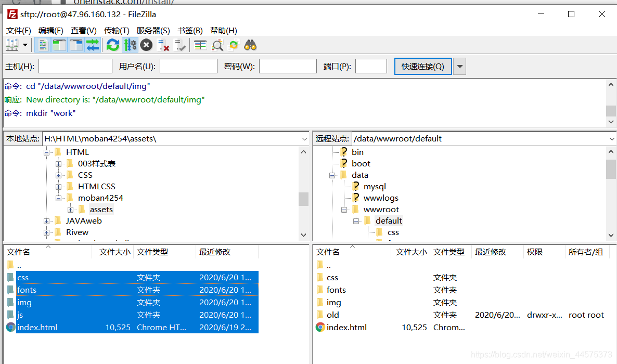617x364 pixels.
Task: Expand the Rivew folder node
Action: coord(46,232)
